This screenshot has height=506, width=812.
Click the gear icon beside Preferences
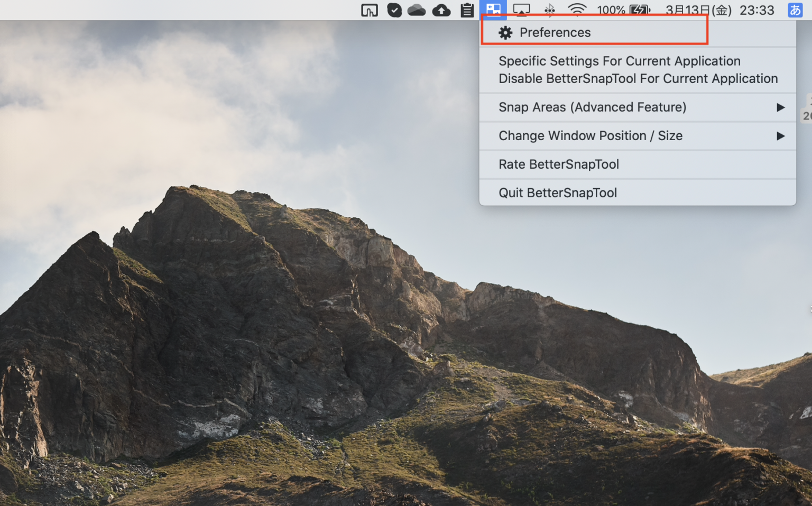pyautogui.click(x=505, y=33)
